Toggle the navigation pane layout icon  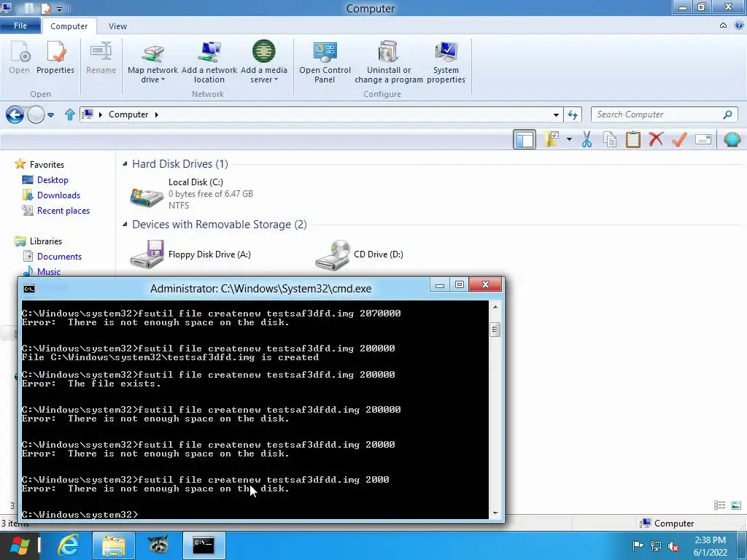(525, 139)
